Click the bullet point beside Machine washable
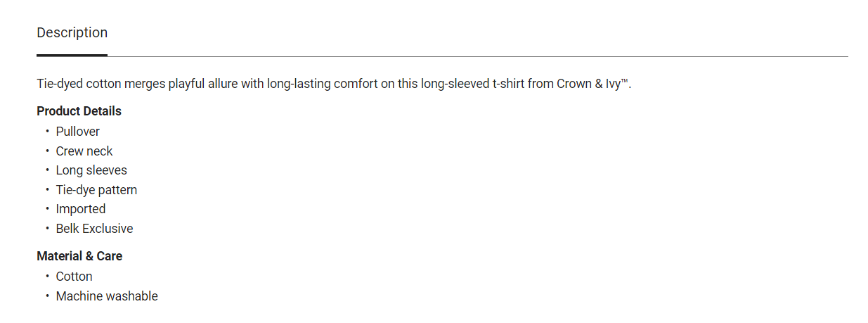Screen dimensions: 868x323 click(x=48, y=296)
